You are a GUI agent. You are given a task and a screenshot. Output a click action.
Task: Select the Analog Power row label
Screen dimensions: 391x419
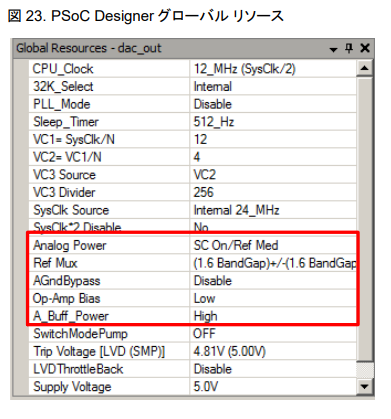pyautogui.click(x=70, y=246)
